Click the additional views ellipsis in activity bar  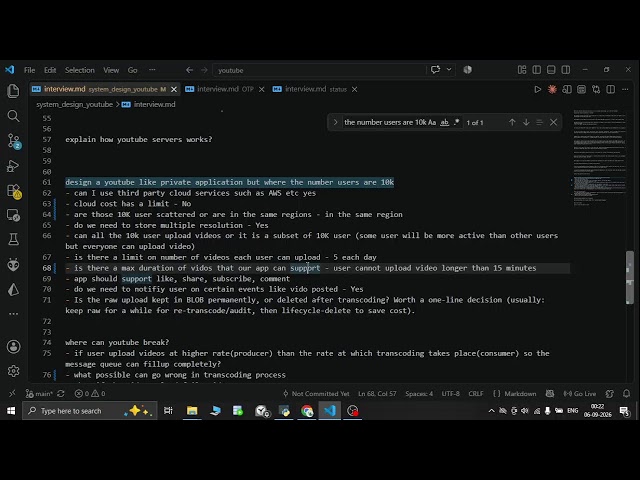[13, 313]
